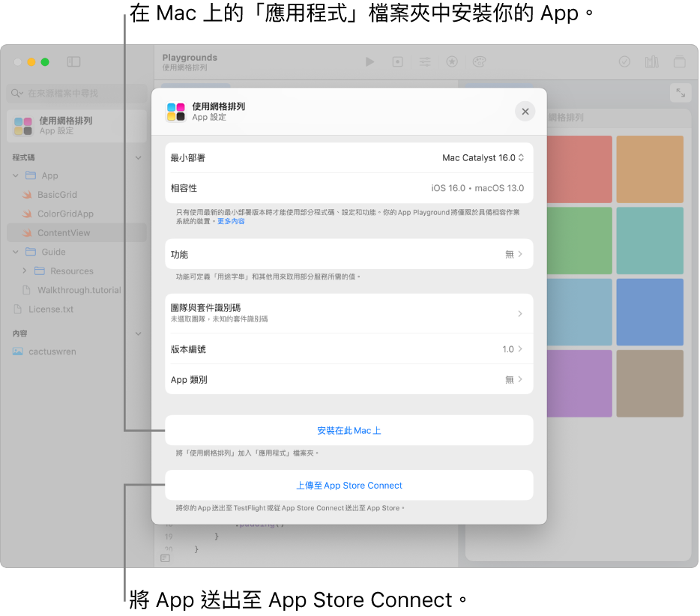The width and height of the screenshot is (700, 616).
Task: Open the 更多內容 link
Action: pyautogui.click(x=231, y=221)
